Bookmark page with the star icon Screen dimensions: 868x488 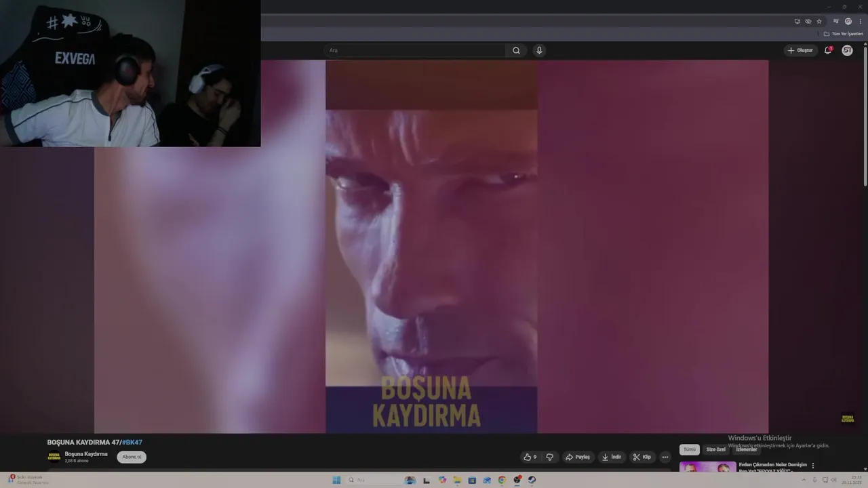click(819, 21)
